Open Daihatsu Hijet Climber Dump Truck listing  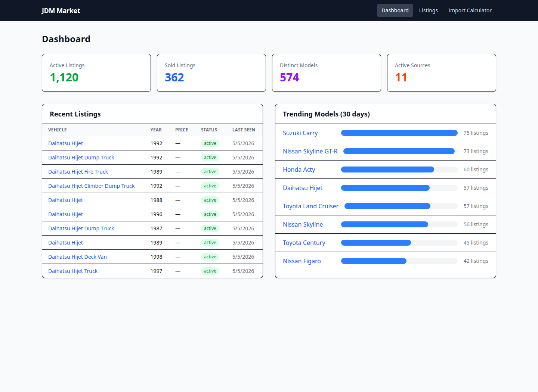click(x=92, y=186)
